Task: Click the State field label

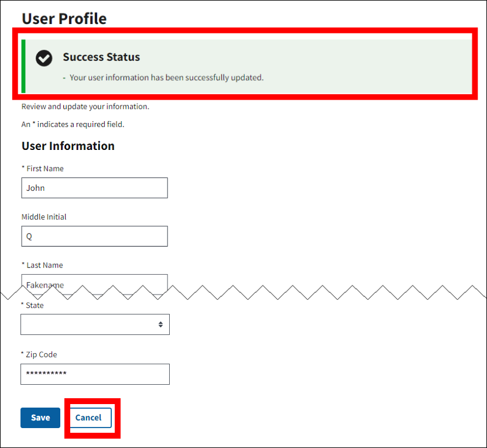Action: click(x=32, y=306)
